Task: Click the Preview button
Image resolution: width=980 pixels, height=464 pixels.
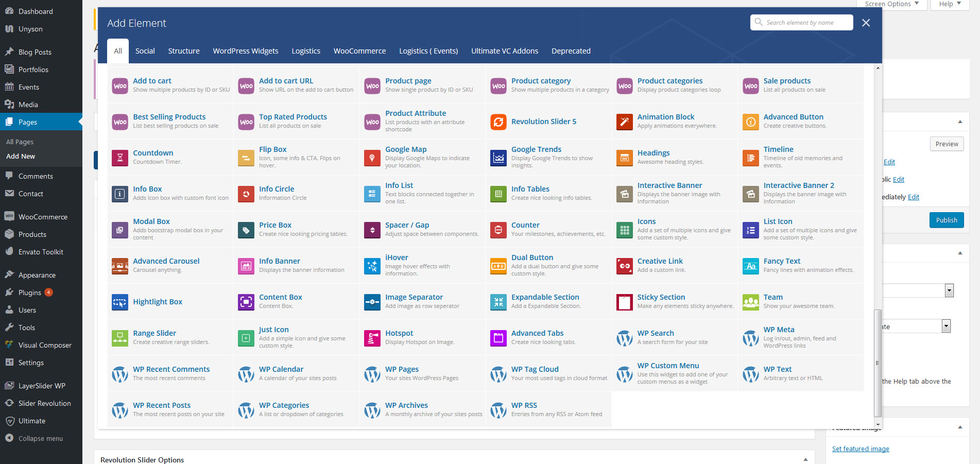Action: [947, 144]
